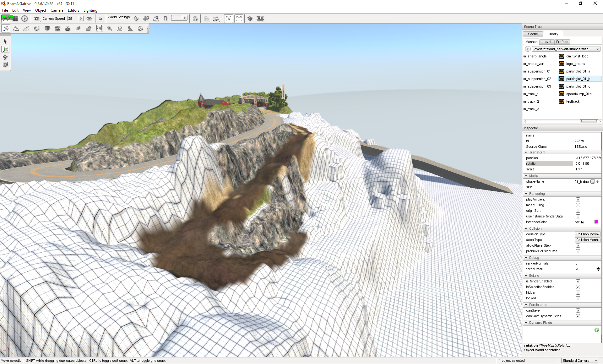
Task: Switch to the Prefabs tab
Action: (x=562, y=42)
